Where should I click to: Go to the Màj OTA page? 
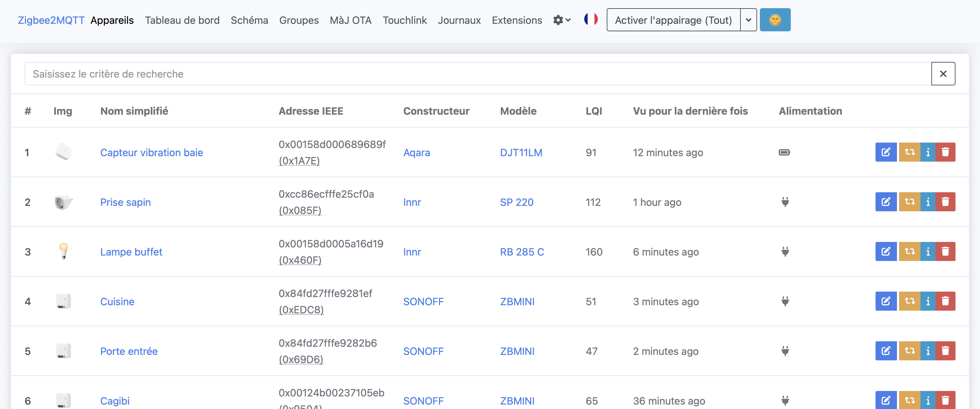click(x=350, y=20)
